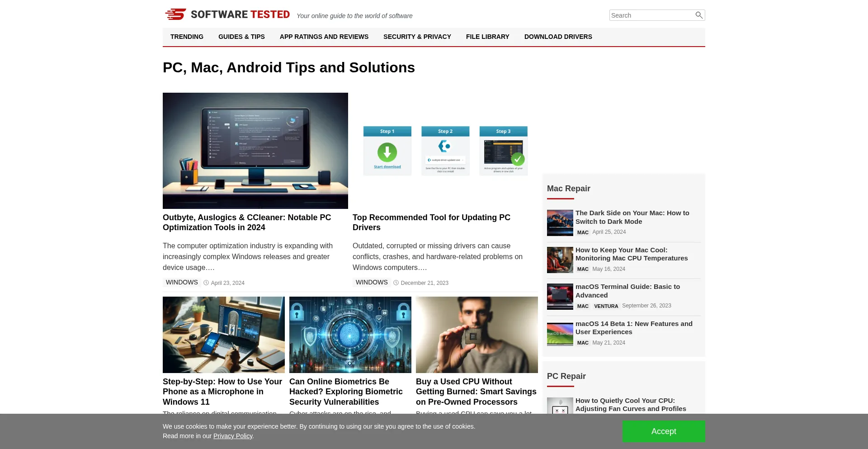Click the PC, Mac, Android Tips heading
The width and height of the screenshot is (868, 449).
289,67
